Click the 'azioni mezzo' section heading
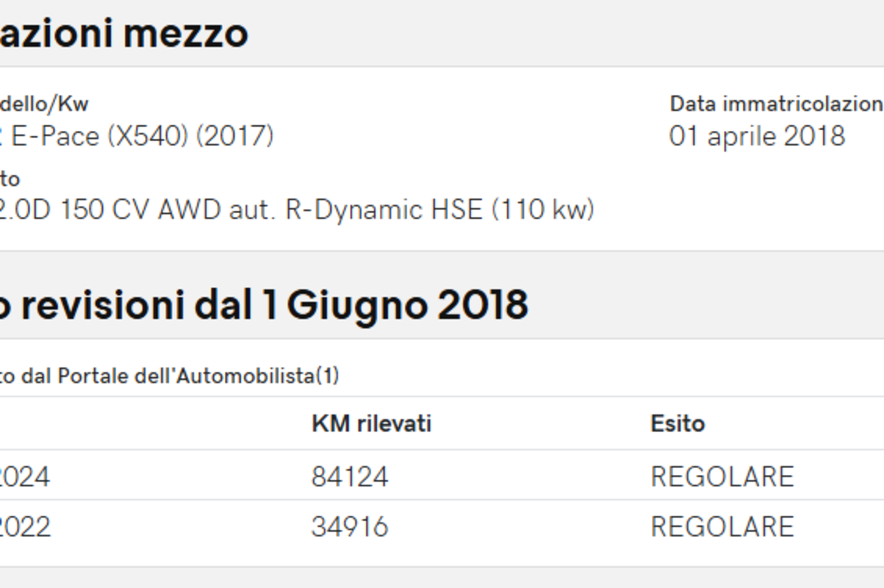The width and height of the screenshot is (884, 588). [x=124, y=34]
